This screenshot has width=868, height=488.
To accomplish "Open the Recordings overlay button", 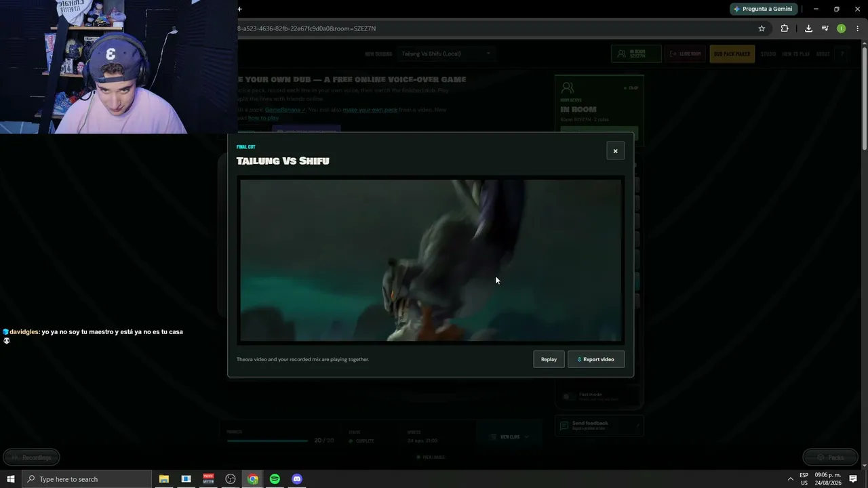I will [x=31, y=457].
